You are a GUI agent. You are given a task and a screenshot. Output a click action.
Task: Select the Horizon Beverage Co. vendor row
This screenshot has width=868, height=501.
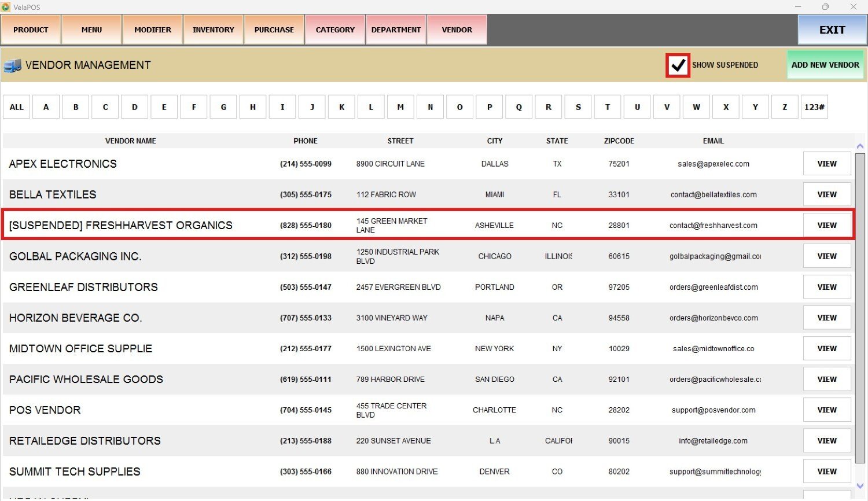pos(76,318)
